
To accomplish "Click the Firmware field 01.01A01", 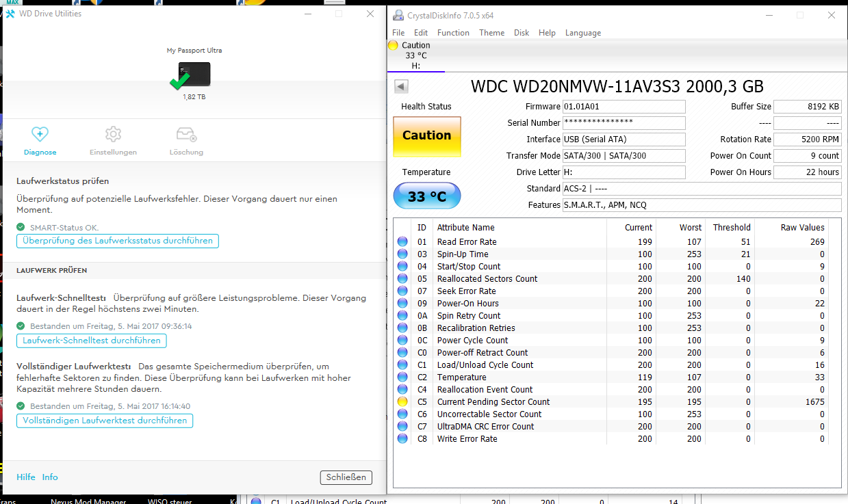I will click(624, 107).
